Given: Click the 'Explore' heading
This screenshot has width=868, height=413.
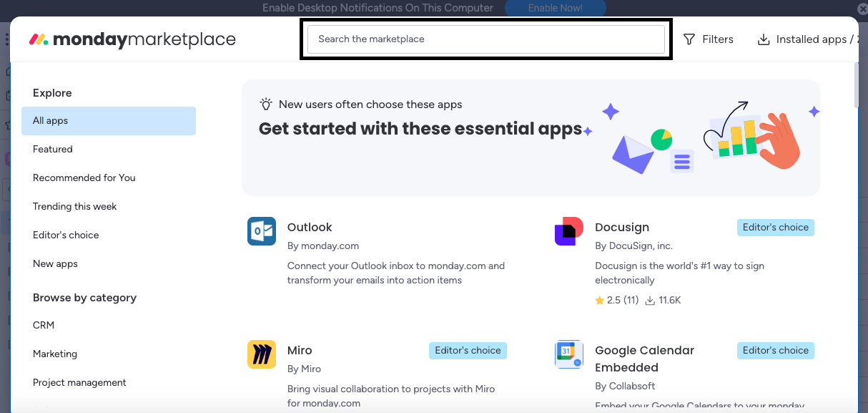Looking at the screenshot, I should (52, 93).
